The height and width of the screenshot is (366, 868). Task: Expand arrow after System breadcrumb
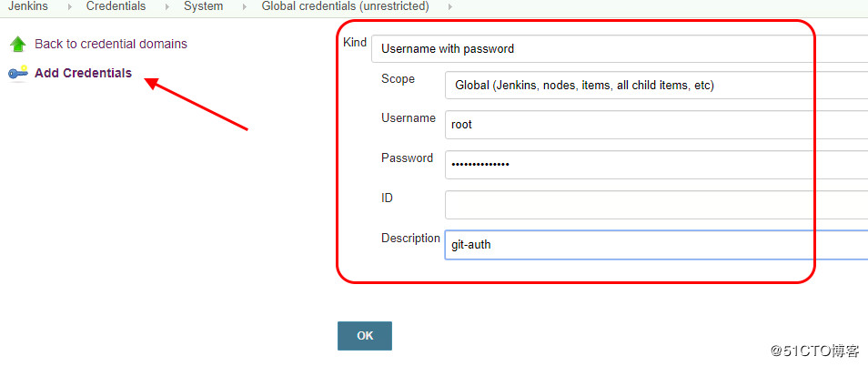tap(244, 6)
